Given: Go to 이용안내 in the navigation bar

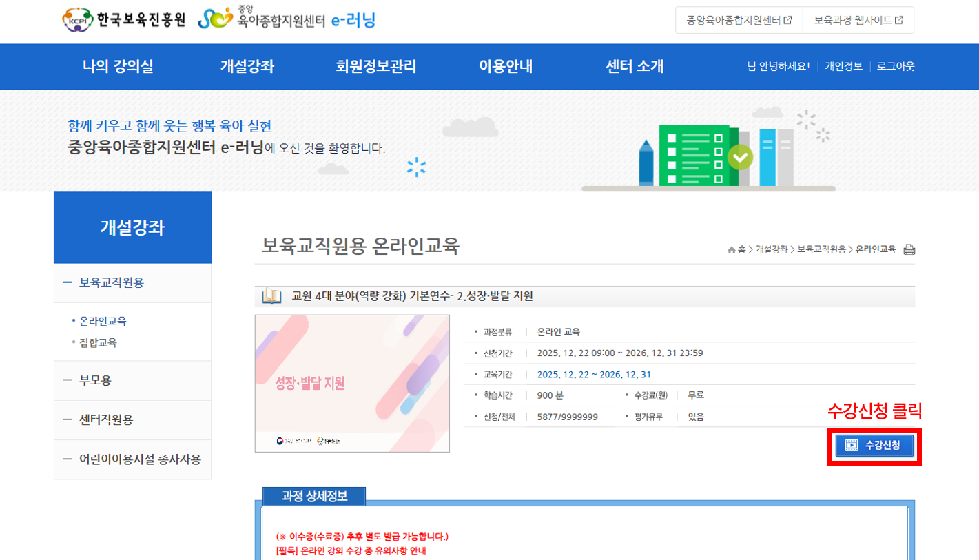Looking at the screenshot, I should click(506, 67).
